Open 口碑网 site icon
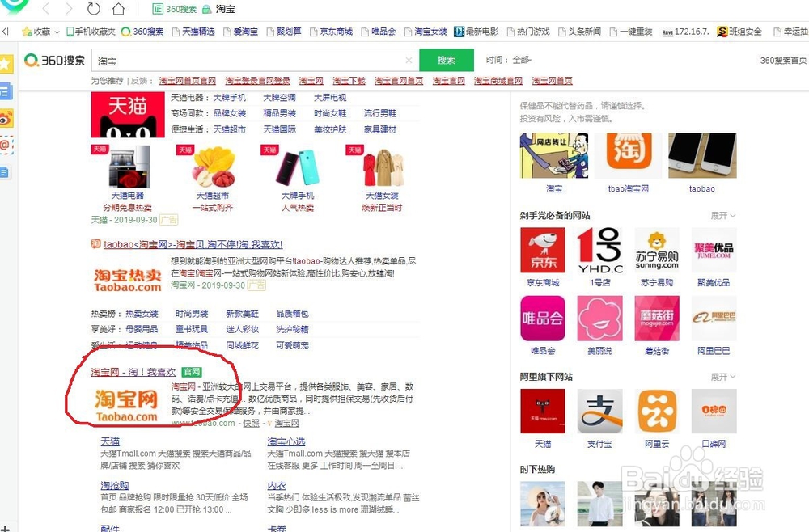 (714, 412)
